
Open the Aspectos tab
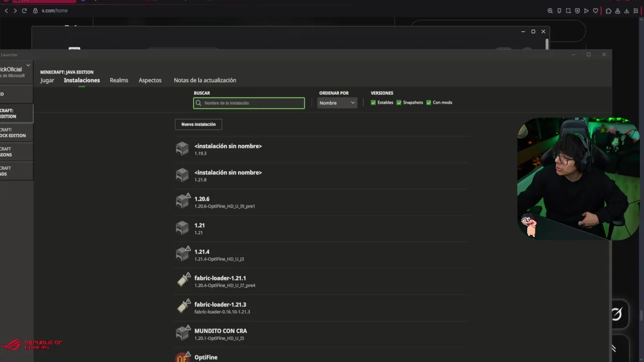tap(150, 80)
